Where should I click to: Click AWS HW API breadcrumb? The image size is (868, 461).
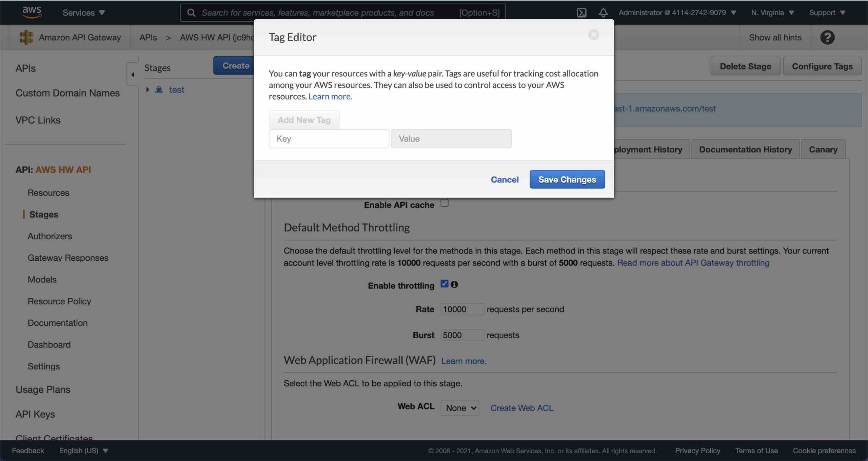click(217, 37)
